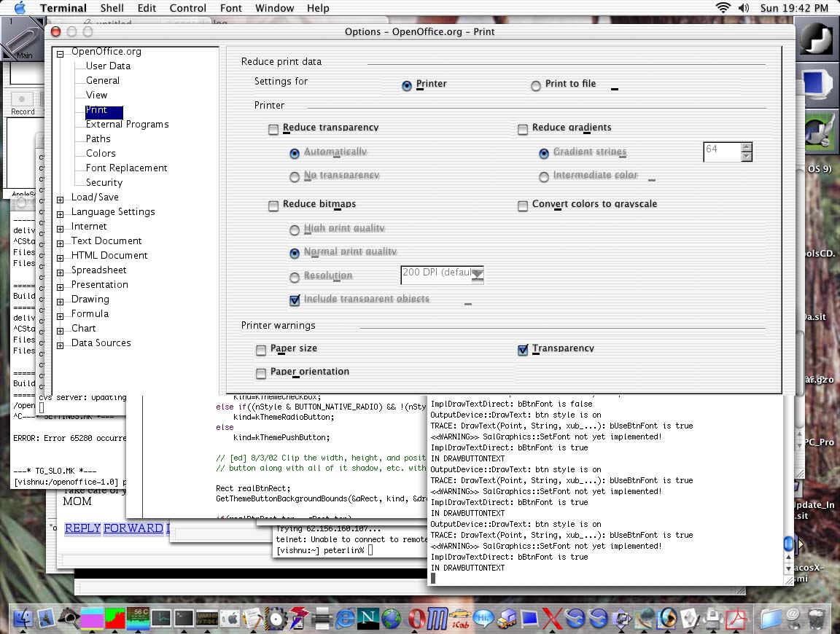
Task: Select the Print to file radio button
Action: 536,86
